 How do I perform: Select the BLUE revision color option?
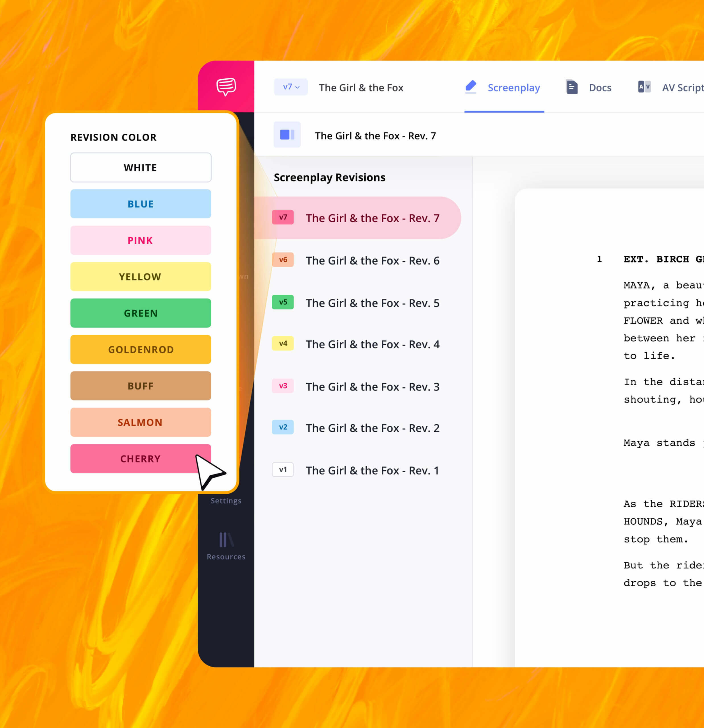[x=141, y=204]
